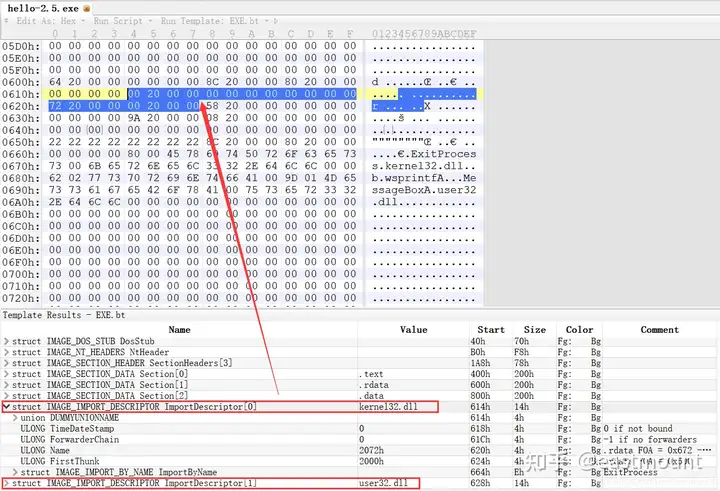Click the Size column header

point(534,330)
